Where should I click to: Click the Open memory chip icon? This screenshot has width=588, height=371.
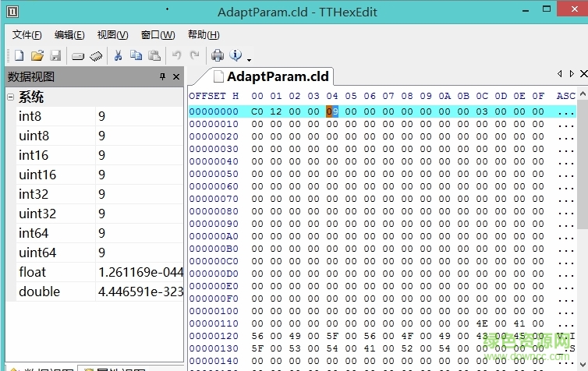97,55
